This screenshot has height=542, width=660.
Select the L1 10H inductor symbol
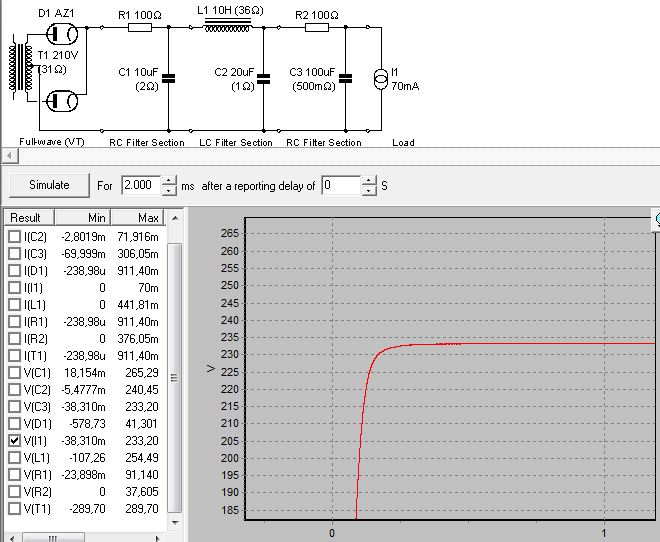coord(227,25)
